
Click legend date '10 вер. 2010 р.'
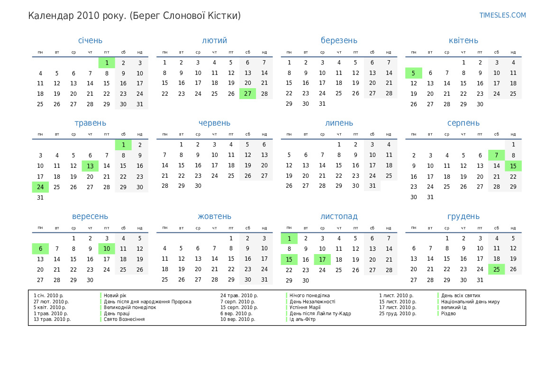[x=238, y=319]
